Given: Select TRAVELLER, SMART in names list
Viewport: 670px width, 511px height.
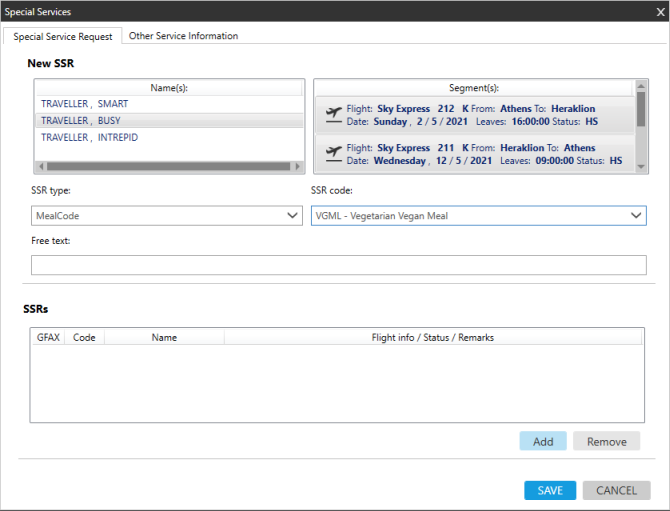Looking at the screenshot, I should pos(85,104).
